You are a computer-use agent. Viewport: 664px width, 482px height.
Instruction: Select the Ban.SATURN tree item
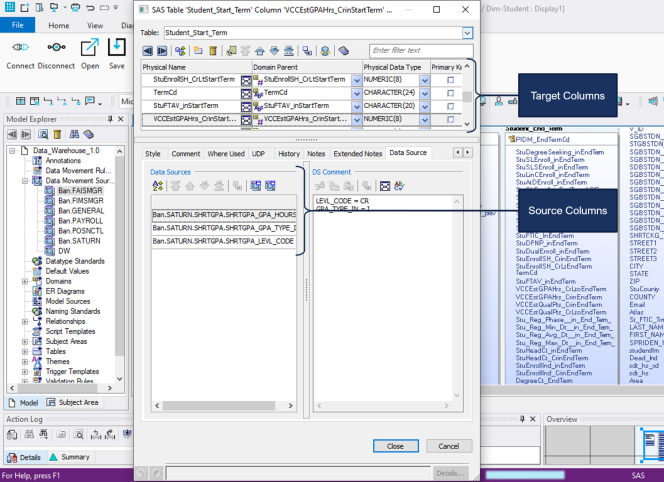tap(79, 241)
